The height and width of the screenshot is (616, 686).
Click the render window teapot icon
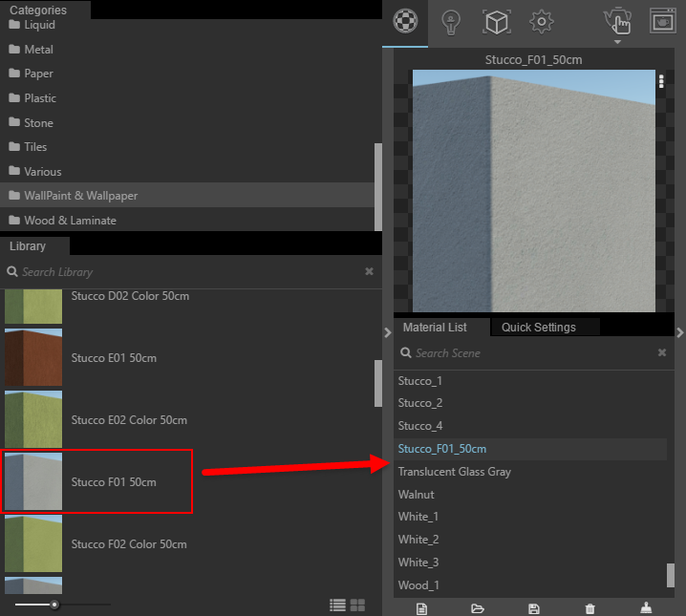pyautogui.click(x=663, y=21)
